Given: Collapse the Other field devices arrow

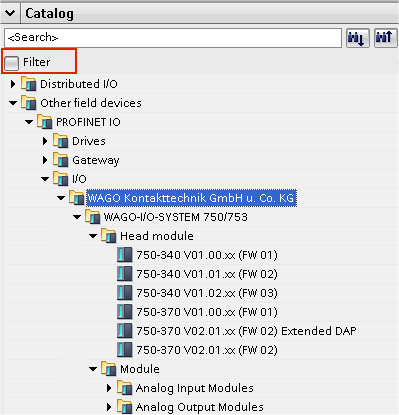Looking at the screenshot, I should [13, 103].
